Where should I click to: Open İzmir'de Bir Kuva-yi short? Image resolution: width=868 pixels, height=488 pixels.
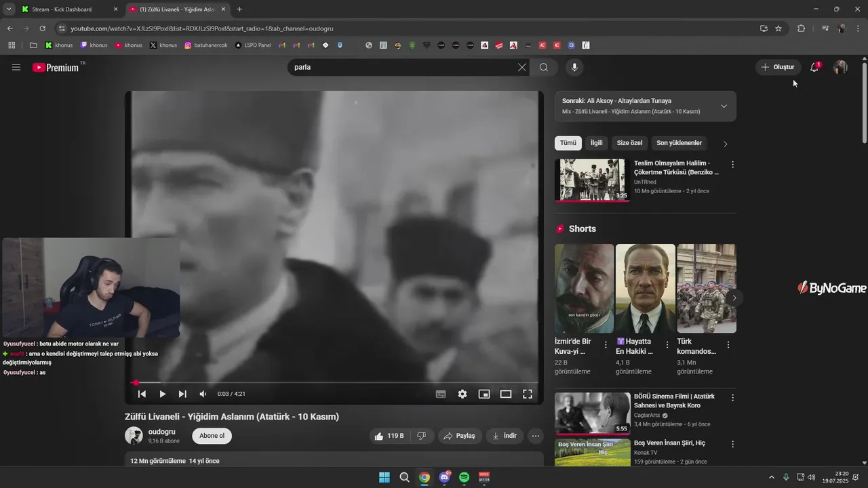tap(584, 288)
